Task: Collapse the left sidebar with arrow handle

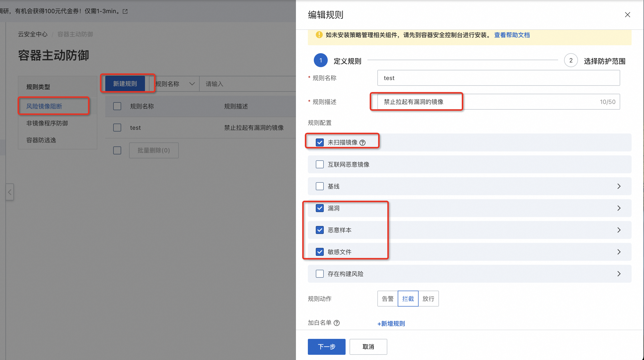Action: [10, 192]
